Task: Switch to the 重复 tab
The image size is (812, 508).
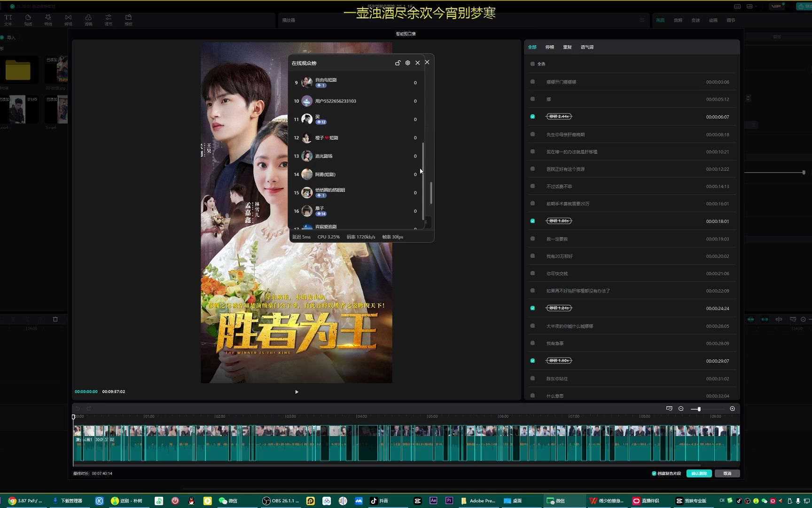Action: click(x=568, y=47)
